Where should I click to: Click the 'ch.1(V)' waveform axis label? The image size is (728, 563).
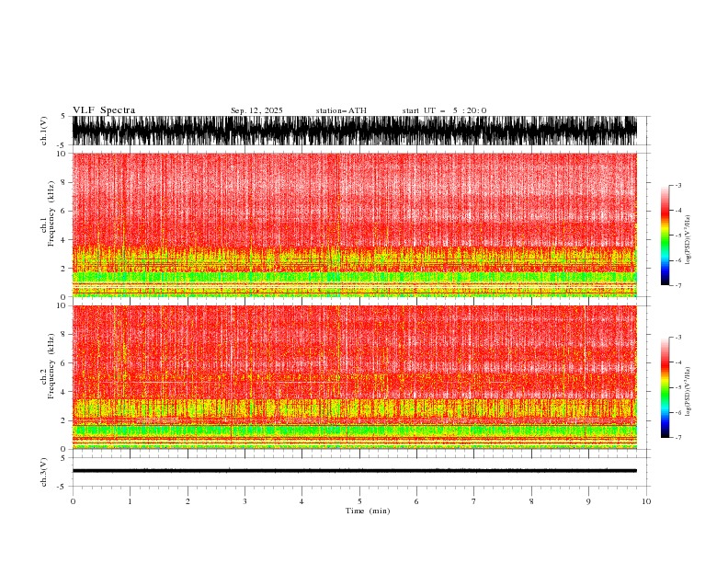pyautogui.click(x=44, y=131)
